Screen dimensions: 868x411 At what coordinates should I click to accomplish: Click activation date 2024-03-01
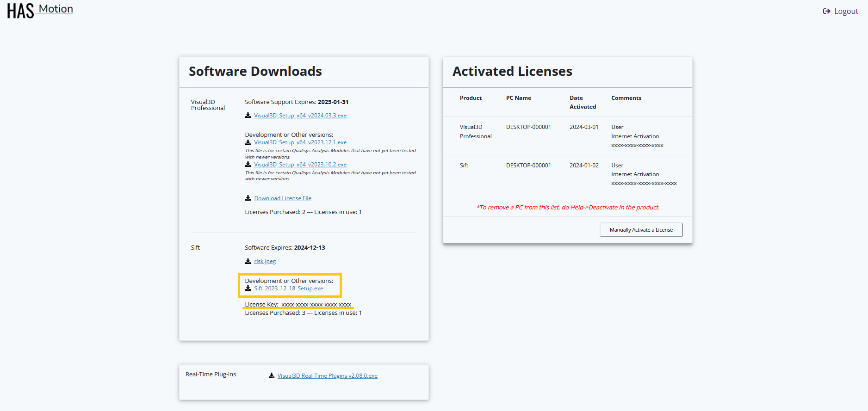[x=584, y=127]
